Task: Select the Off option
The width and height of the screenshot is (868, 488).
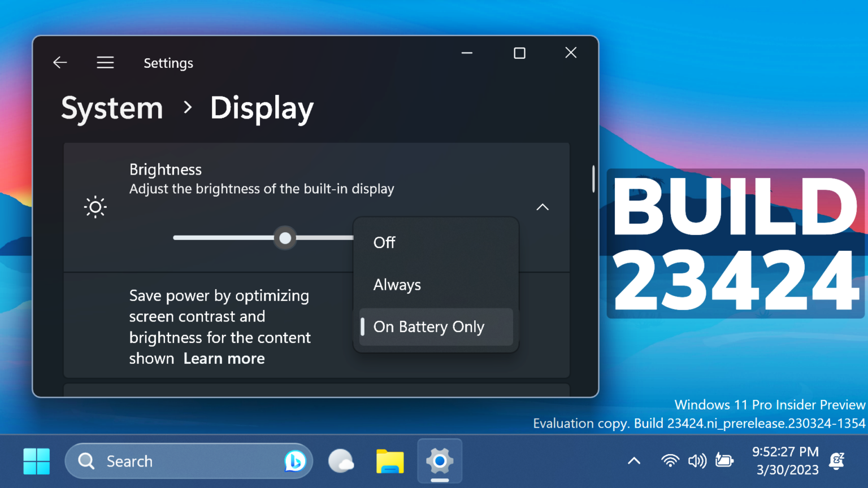Action: tap(384, 242)
